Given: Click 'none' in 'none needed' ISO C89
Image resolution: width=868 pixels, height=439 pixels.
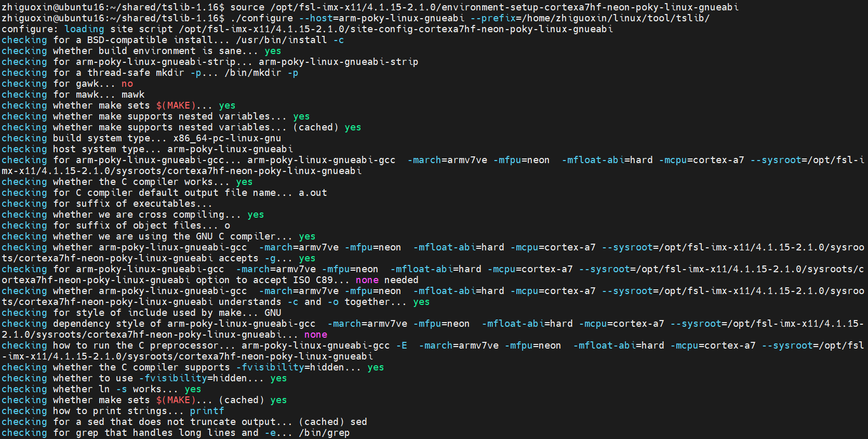Looking at the screenshot, I should point(367,280).
